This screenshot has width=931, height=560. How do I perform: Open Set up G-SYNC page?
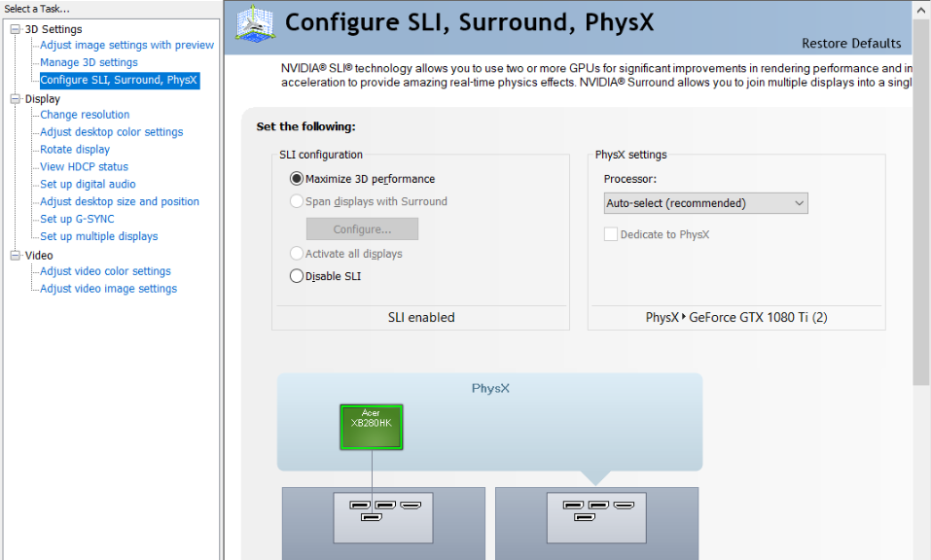point(77,219)
